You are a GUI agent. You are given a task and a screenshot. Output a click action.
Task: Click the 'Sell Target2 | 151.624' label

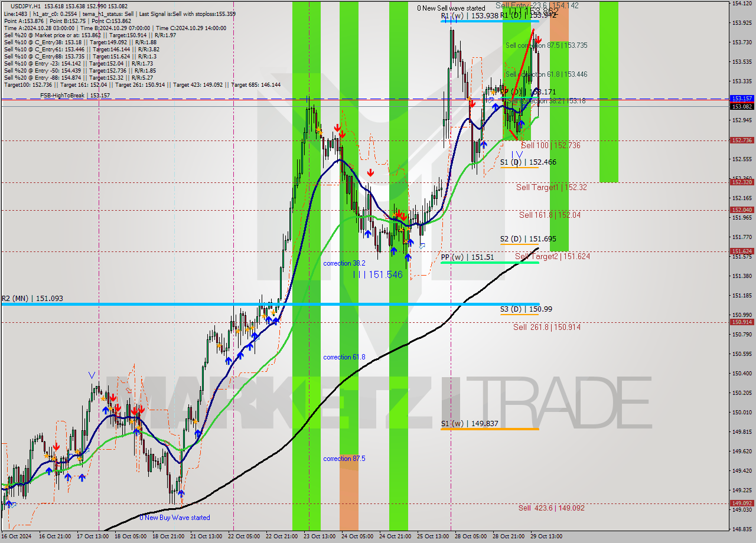click(x=552, y=256)
